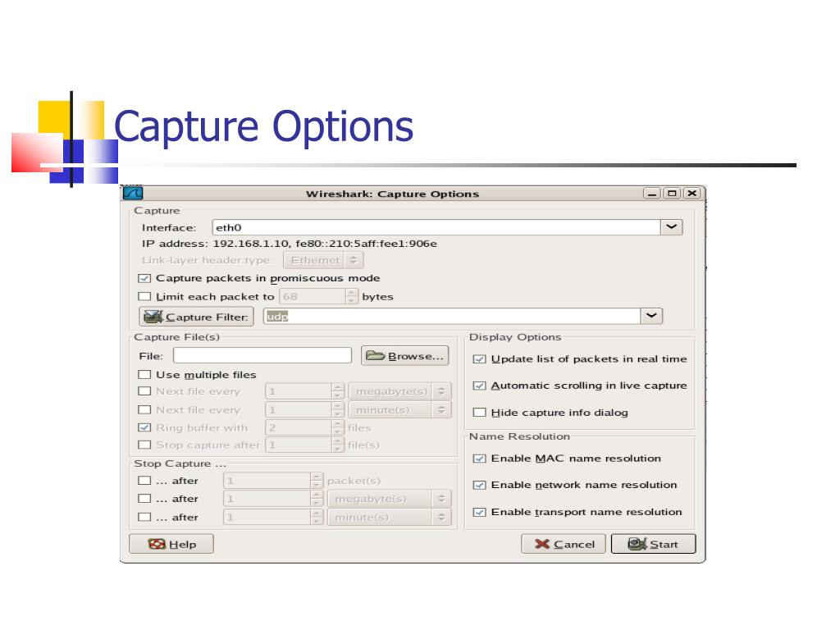Open the Interface eth0 dropdown arrow
This screenshot has width=840, height=630.
click(x=671, y=227)
